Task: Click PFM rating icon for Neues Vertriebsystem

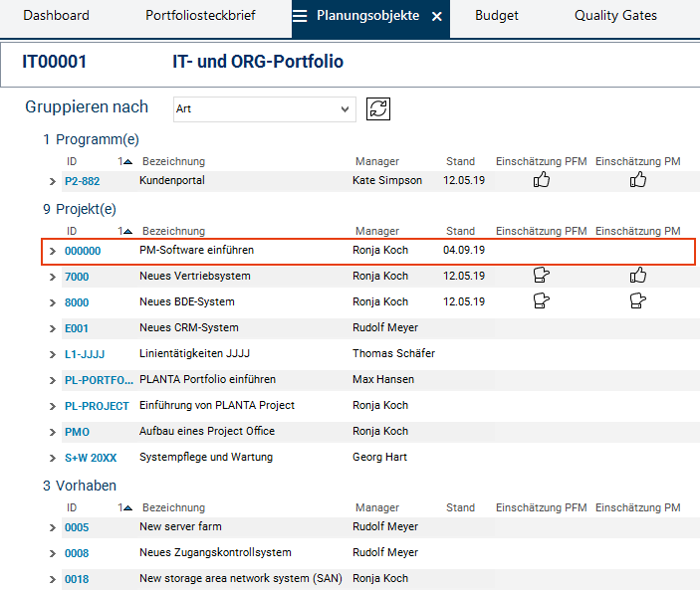Action: pyautogui.click(x=542, y=276)
